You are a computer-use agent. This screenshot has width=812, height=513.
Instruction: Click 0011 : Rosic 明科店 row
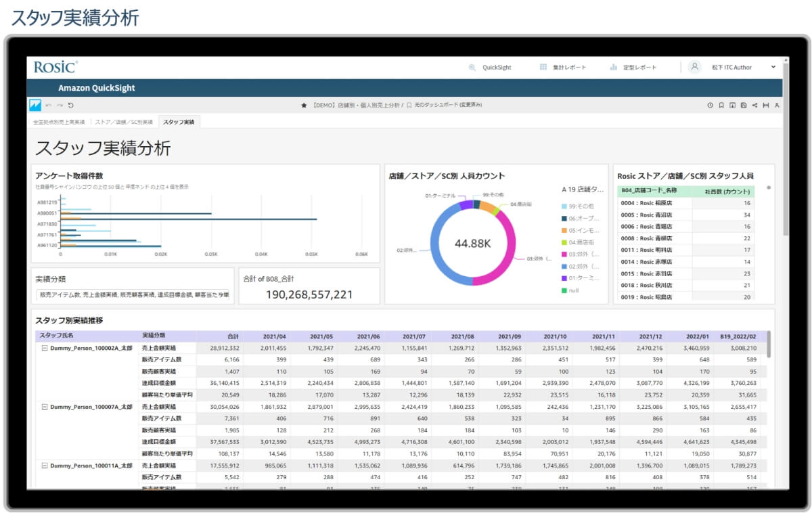coord(685,250)
